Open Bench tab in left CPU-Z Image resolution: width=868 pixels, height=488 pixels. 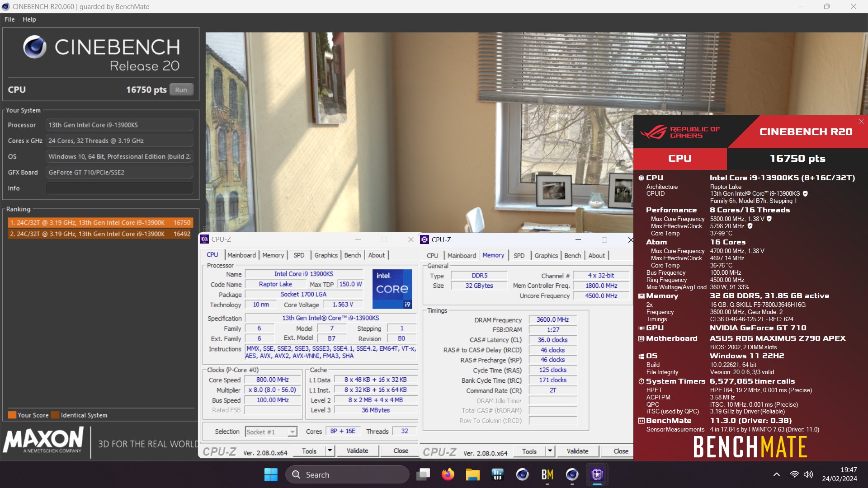point(353,255)
